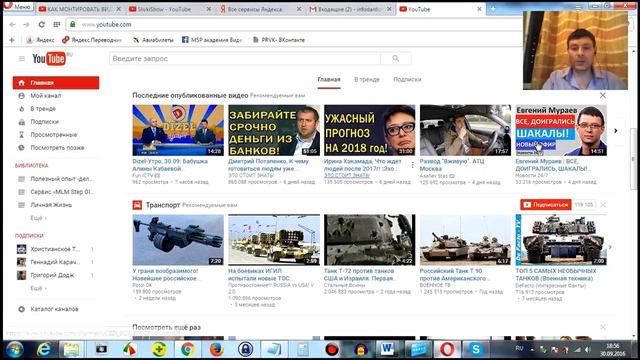Open Google Chrome from the taskbar
This screenshot has width=640, height=360.
click(x=188, y=349)
